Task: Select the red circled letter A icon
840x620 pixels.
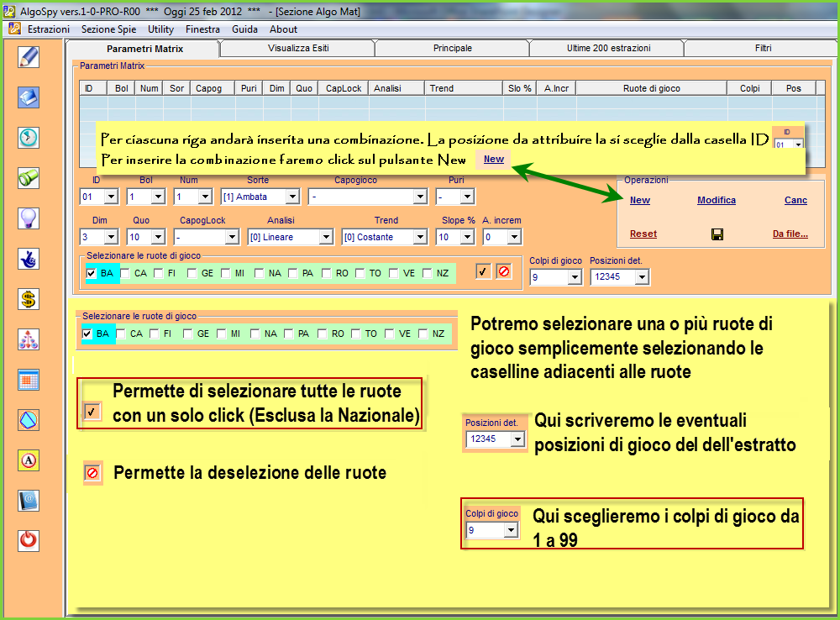Action: [29, 460]
